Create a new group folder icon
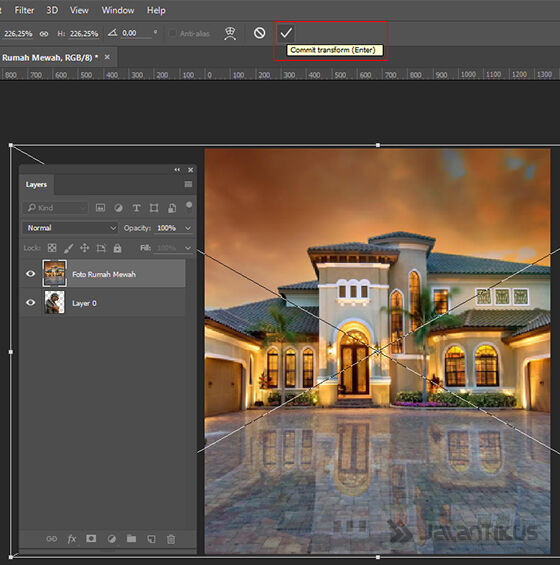The height and width of the screenshot is (565, 560). 132,539
